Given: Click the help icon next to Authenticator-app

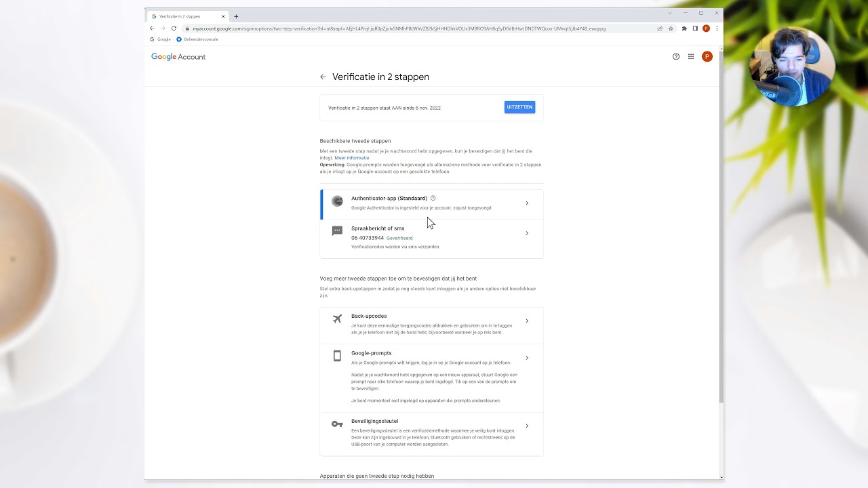Looking at the screenshot, I should point(433,198).
